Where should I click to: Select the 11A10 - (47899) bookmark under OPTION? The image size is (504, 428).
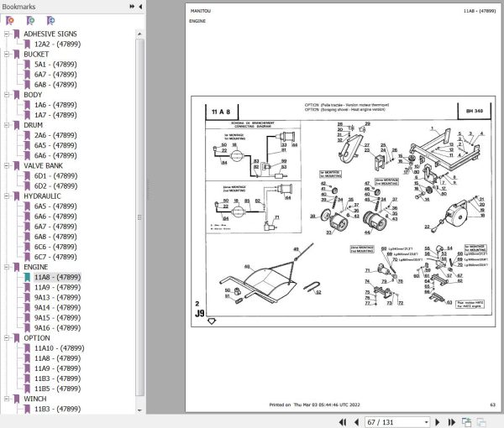(59, 348)
